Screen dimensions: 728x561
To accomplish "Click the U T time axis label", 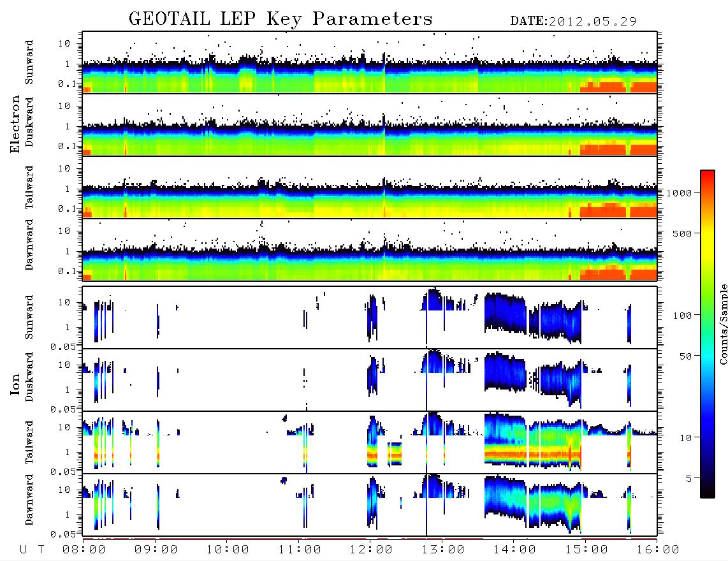I will [33, 550].
